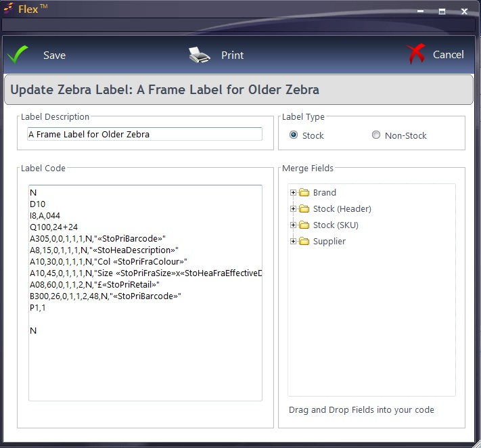Click the Save button label
This screenshot has height=448, width=481.
click(54, 55)
